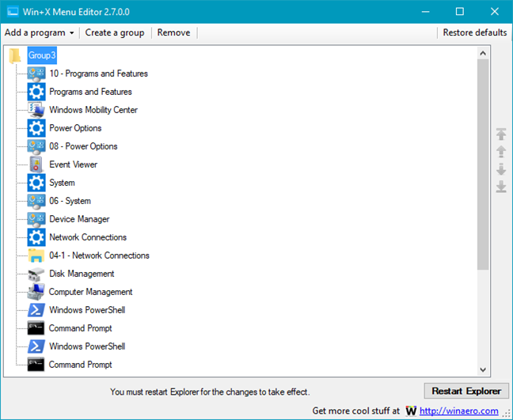Open the winaero.com link
Screen dimensions: 513x420
tap(459, 411)
